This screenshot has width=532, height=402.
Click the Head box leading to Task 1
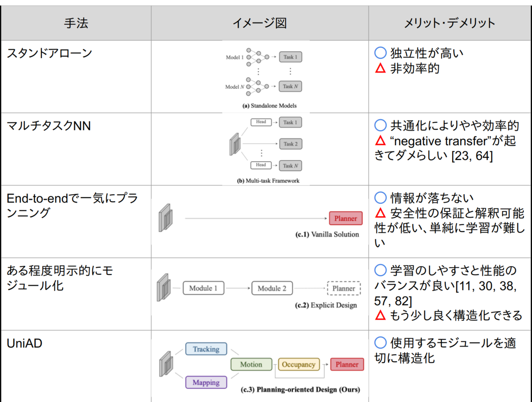261,122
